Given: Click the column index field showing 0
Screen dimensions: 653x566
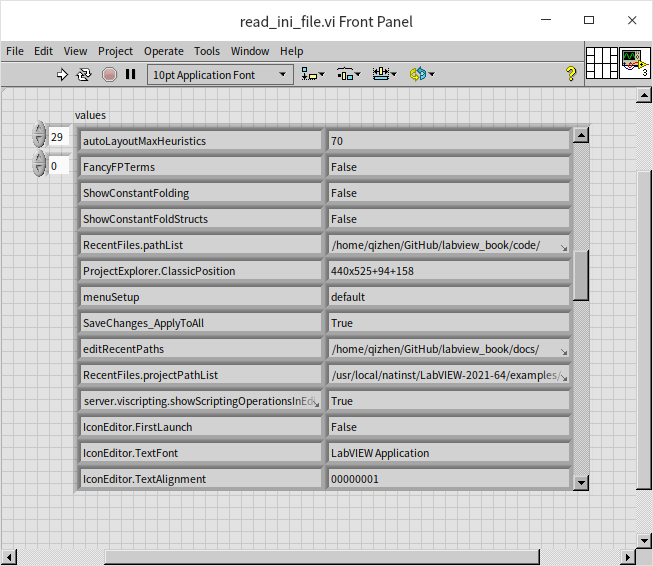Looking at the screenshot, I should 58,166.
